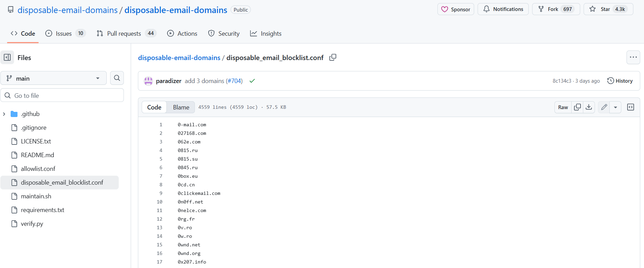Click breadcrumb disposable-email-domains link
The width and height of the screenshot is (644, 268).
pos(179,58)
